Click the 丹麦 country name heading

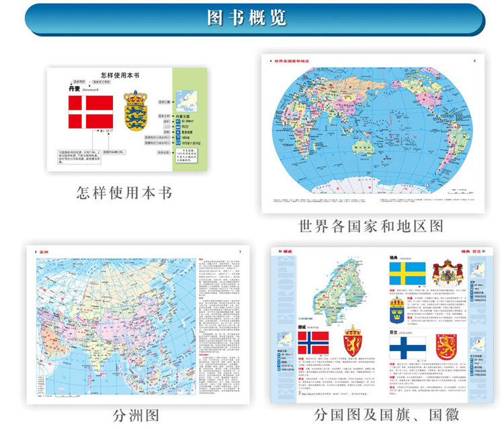[74, 89]
